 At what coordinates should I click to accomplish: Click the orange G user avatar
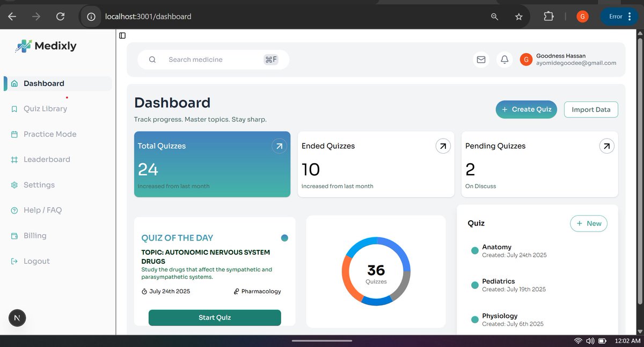pyautogui.click(x=526, y=60)
